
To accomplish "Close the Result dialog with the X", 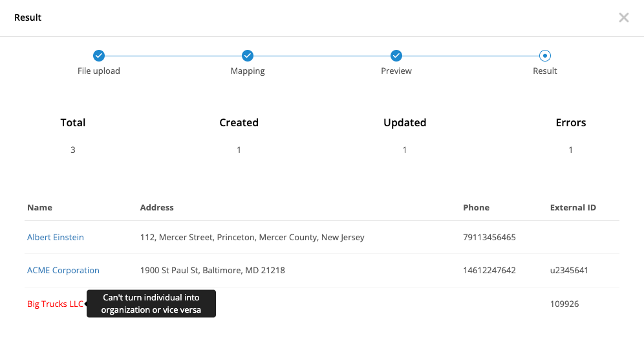I will tap(623, 17).
